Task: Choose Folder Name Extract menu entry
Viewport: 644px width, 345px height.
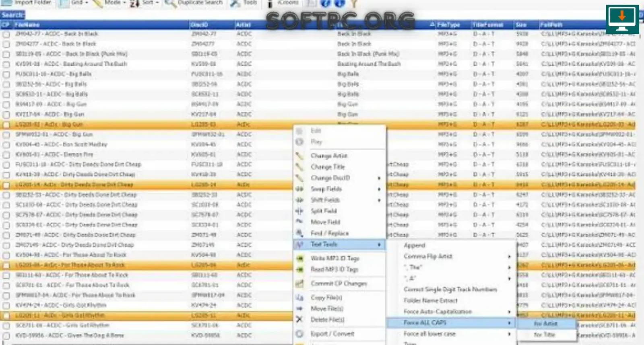Action: tap(431, 300)
